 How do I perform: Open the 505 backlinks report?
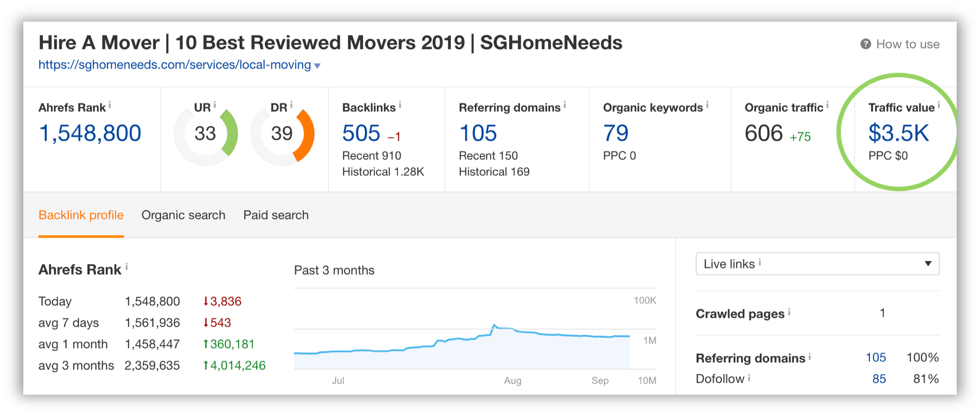click(x=361, y=133)
